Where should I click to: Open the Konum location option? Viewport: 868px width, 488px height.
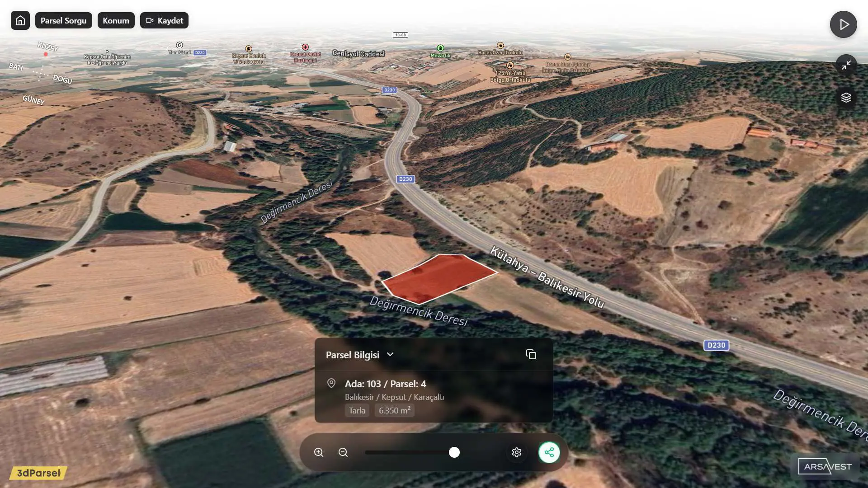[x=116, y=21]
